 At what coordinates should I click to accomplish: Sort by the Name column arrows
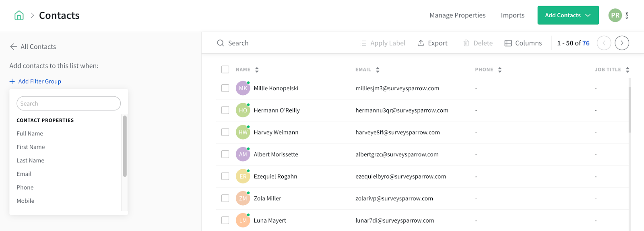coord(257,70)
